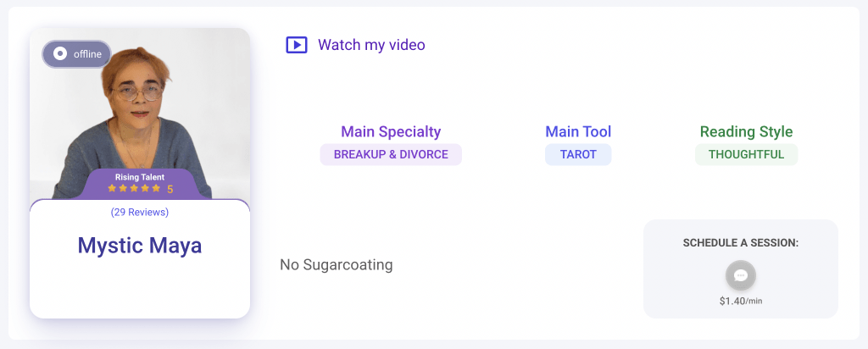Select the TAROT tool tag
This screenshot has height=349, width=868.
click(578, 154)
